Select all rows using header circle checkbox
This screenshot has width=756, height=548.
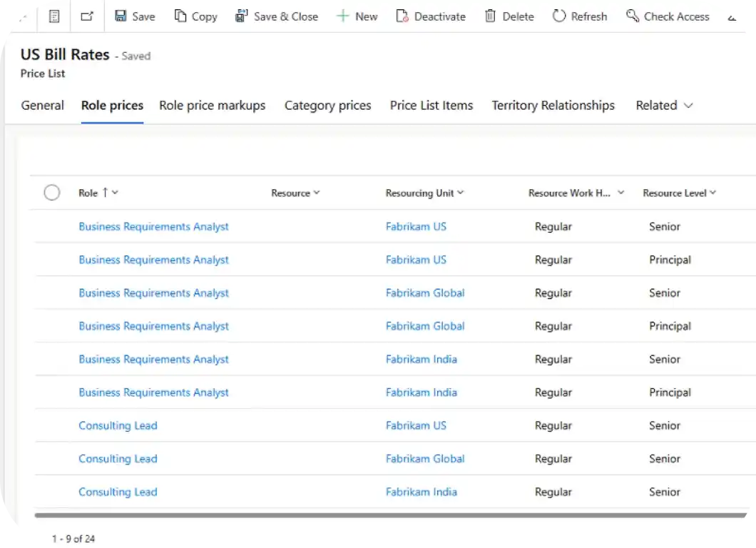[51, 193]
